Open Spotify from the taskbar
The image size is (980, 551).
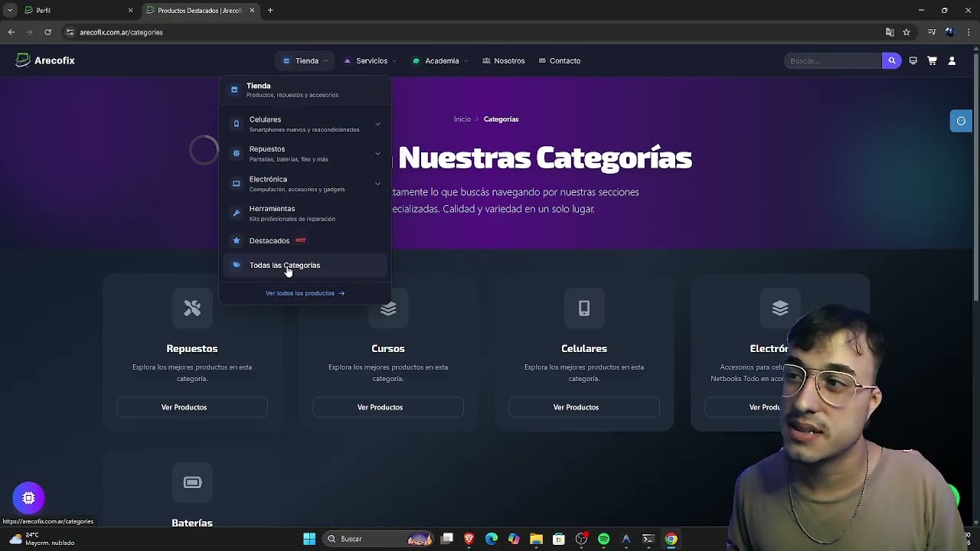(603, 539)
